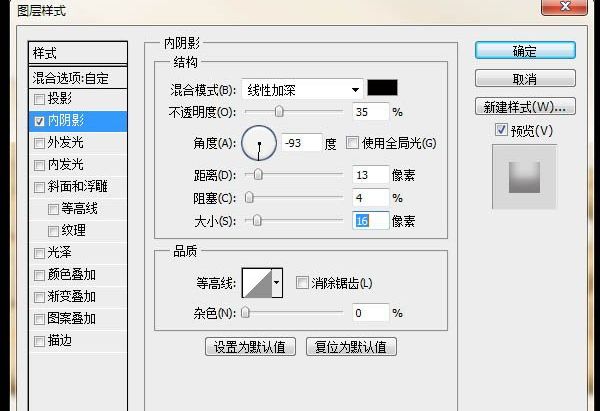Click the opacity value field showing 35
Screen dimensions: 600x411
tap(370, 112)
